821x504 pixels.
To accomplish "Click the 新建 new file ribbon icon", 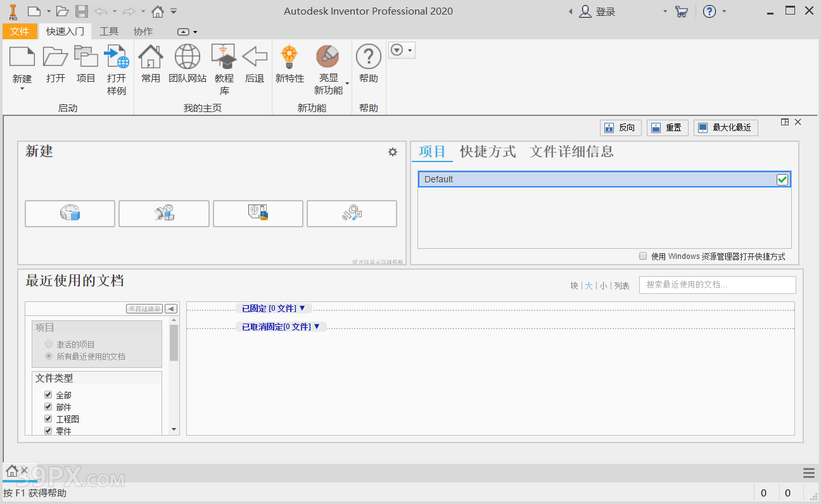I will [22, 57].
